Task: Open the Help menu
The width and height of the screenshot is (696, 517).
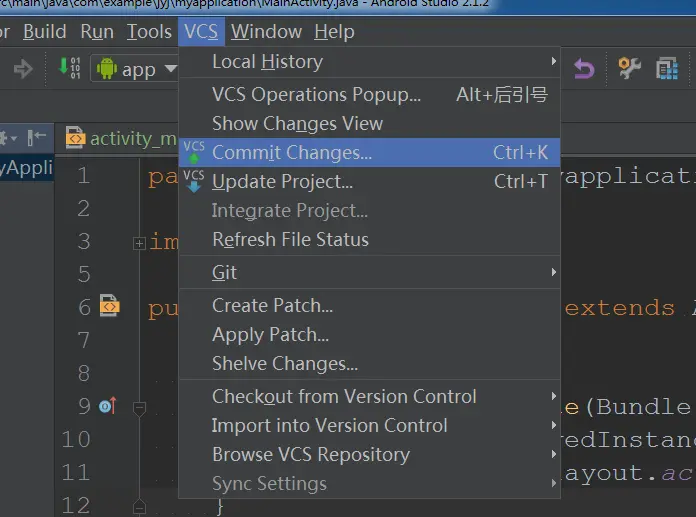Action: [x=334, y=32]
